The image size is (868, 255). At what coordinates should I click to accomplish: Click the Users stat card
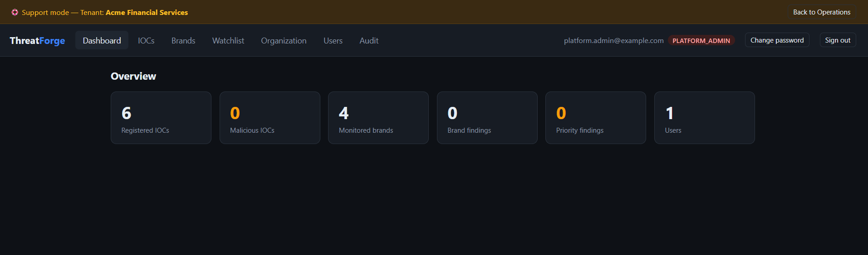coord(705,118)
